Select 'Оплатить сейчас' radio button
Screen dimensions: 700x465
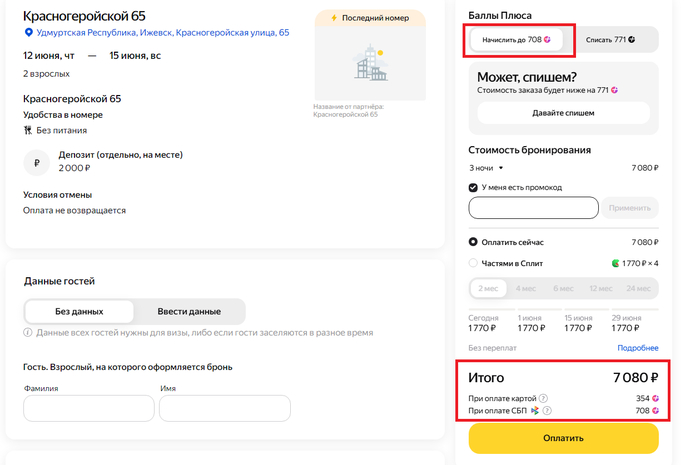pyautogui.click(x=474, y=242)
